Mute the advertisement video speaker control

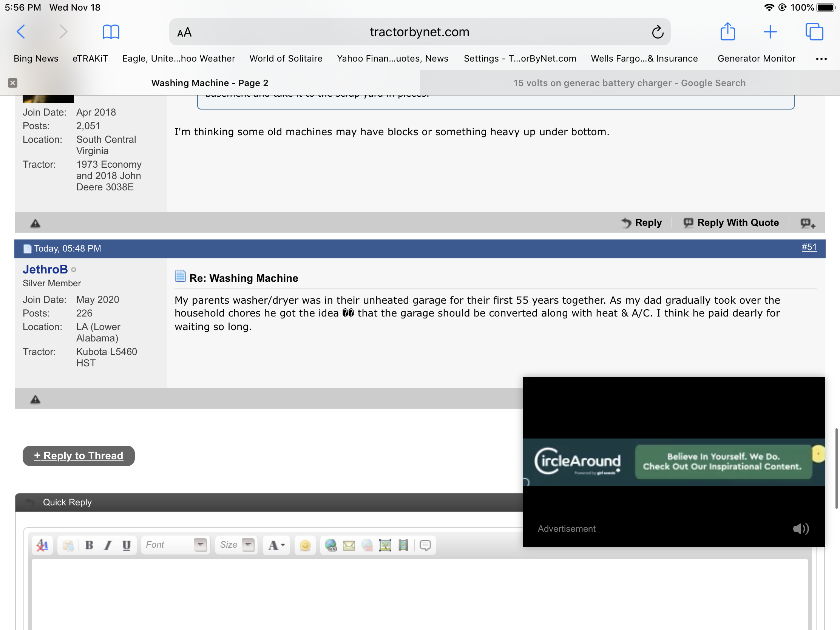pos(801,529)
